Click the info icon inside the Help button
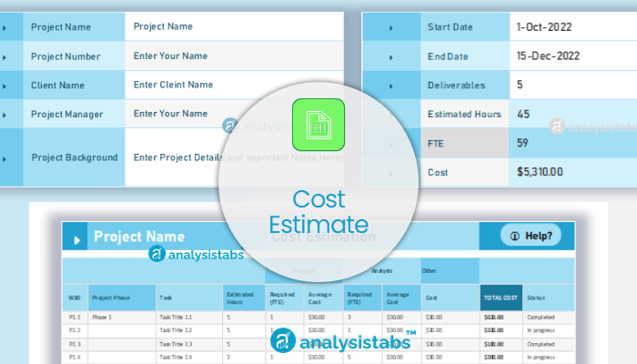Viewport: 637px width, 364px height. click(514, 237)
